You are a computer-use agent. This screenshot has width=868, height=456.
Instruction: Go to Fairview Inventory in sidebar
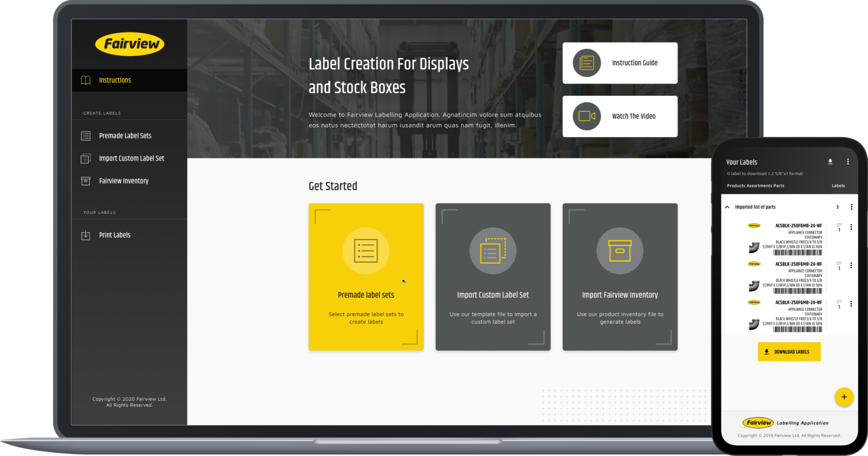tap(124, 181)
